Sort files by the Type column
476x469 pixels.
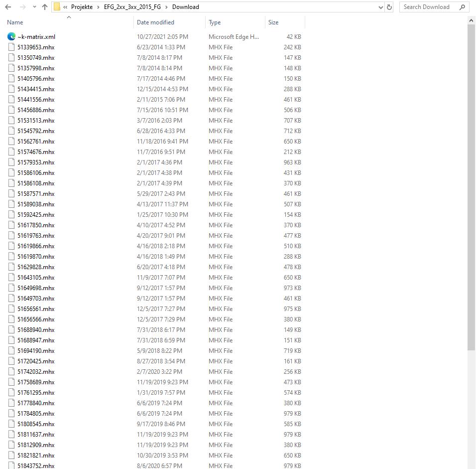pyautogui.click(x=215, y=22)
